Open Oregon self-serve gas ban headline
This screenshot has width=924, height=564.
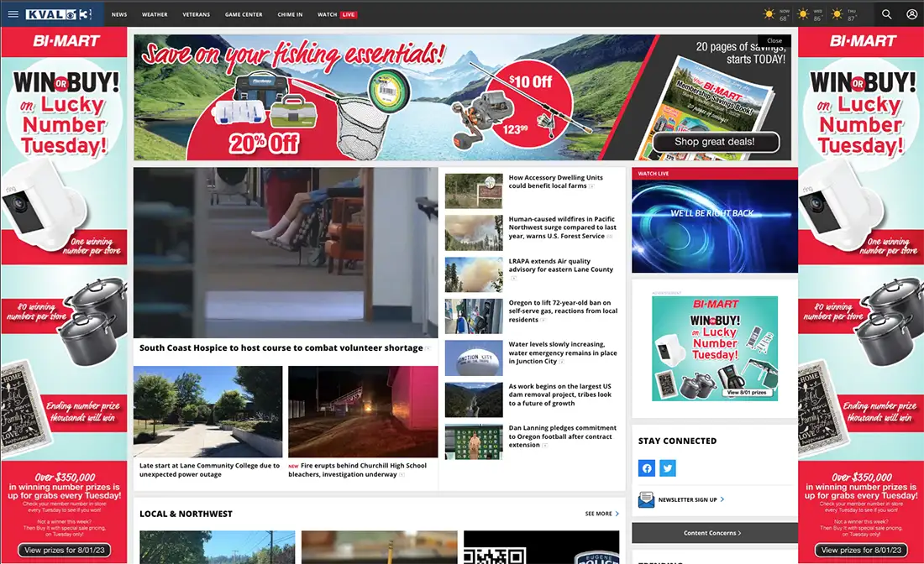tap(563, 311)
